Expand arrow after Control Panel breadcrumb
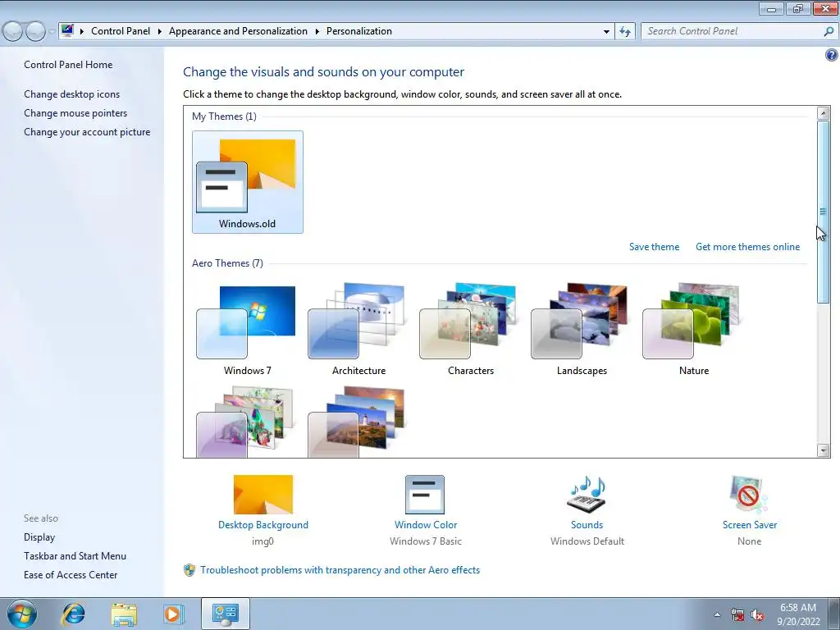The image size is (840, 630). coord(160,32)
